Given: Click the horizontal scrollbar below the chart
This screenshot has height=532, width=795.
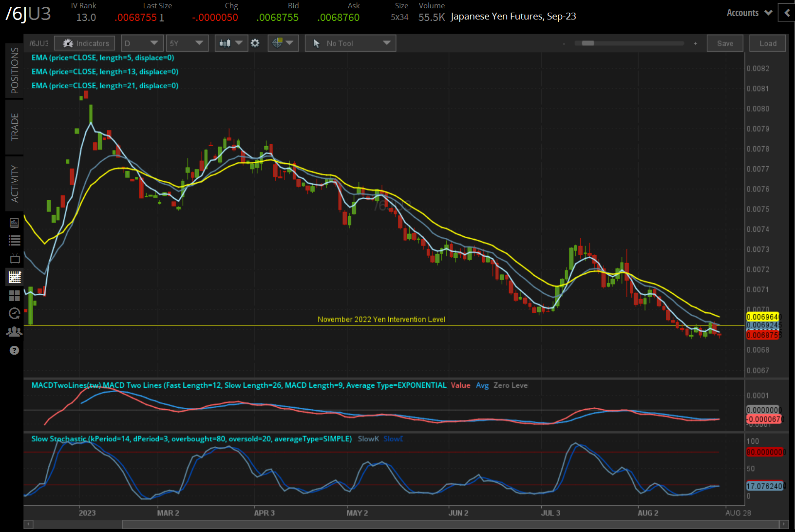Looking at the screenshot, I should coord(453,524).
